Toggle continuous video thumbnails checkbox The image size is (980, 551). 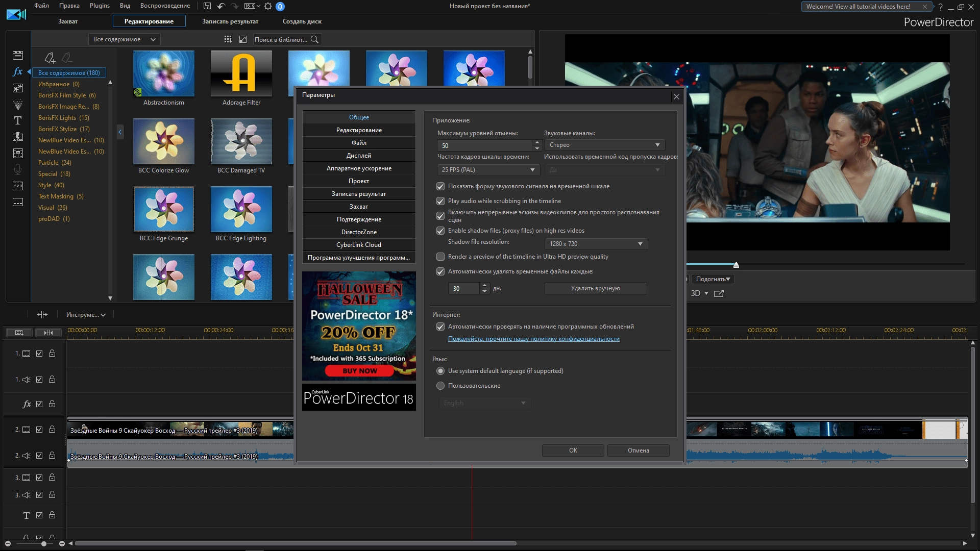pyautogui.click(x=440, y=216)
